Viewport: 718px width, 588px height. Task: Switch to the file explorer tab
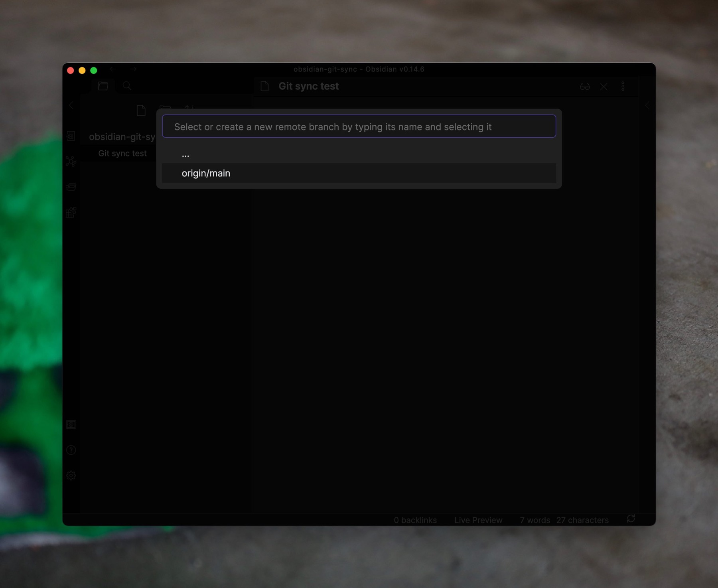(x=103, y=86)
